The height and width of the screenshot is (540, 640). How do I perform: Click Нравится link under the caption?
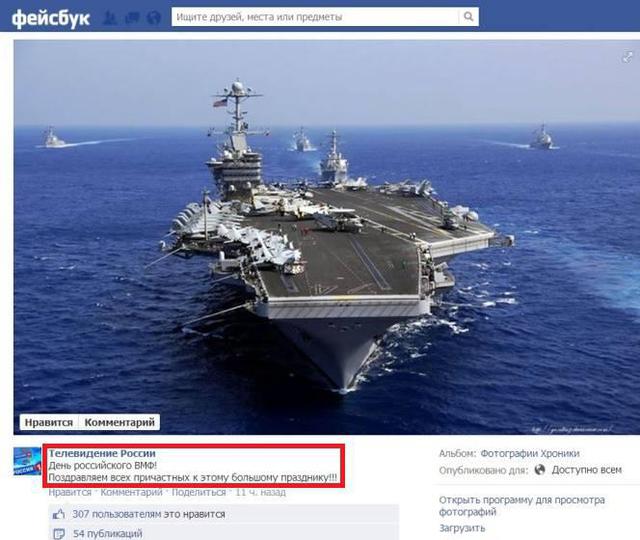[x=70, y=492]
